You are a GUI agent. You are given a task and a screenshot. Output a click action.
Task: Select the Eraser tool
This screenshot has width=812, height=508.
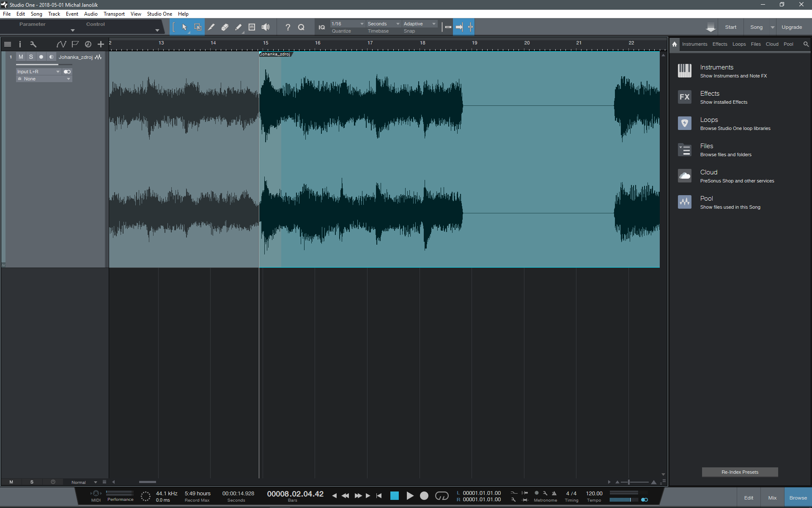225,27
